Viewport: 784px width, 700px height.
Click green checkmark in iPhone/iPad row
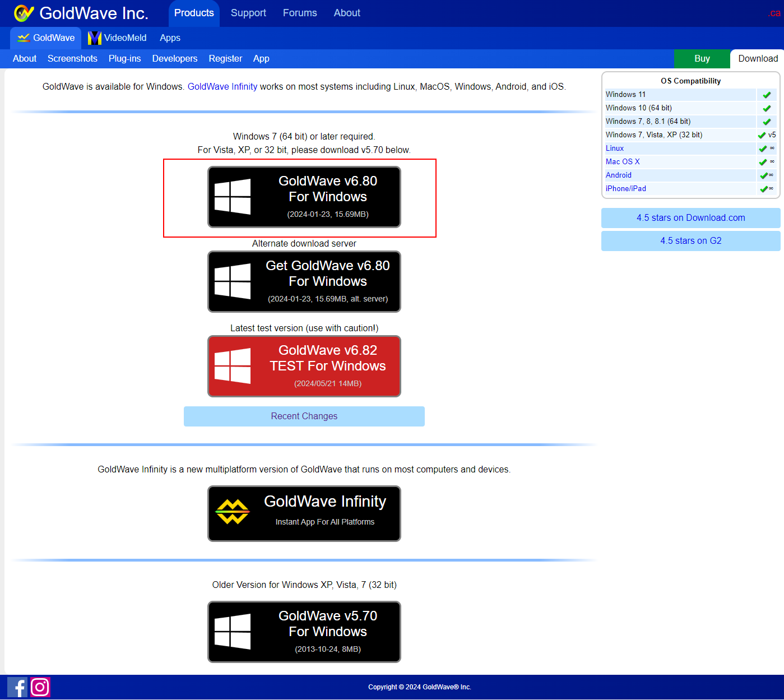(763, 189)
